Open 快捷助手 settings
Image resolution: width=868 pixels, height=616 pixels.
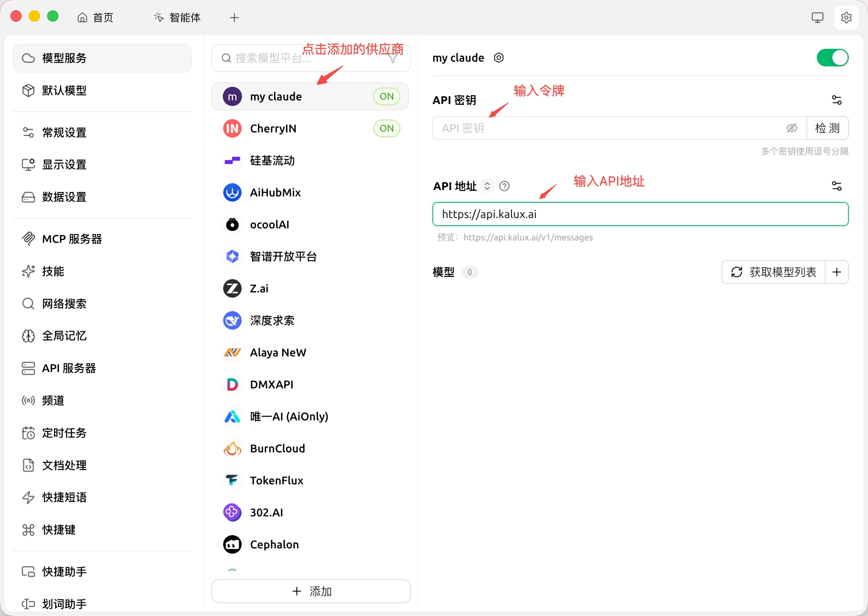[102, 572]
